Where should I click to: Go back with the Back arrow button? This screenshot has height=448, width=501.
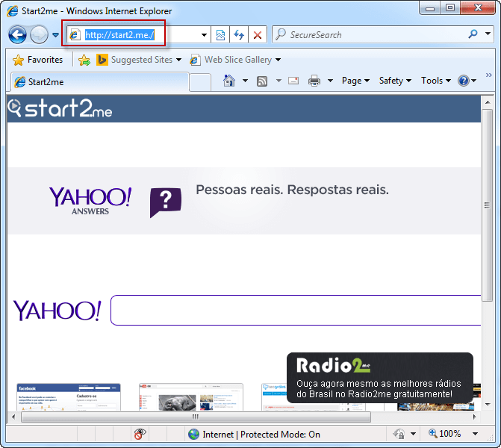17,34
